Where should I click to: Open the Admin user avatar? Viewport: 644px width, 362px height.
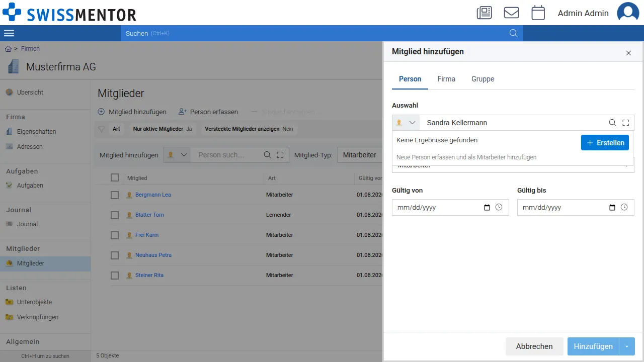(x=628, y=13)
